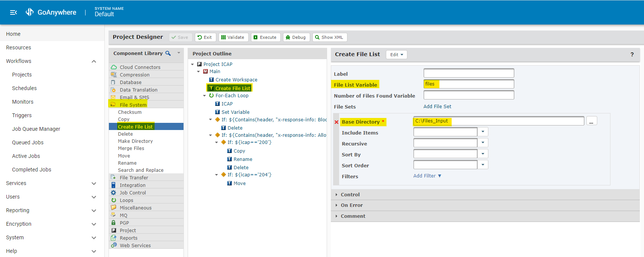Expand the Services sidebar section
Viewport: 644px width, 257px height.
pos(94,184)
